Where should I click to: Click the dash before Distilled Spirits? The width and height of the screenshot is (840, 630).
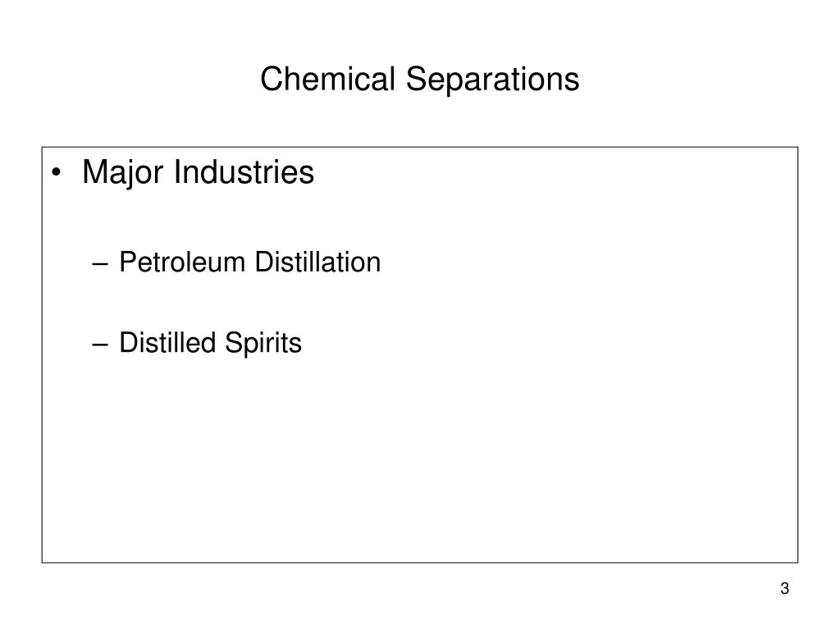click(99, 344)
